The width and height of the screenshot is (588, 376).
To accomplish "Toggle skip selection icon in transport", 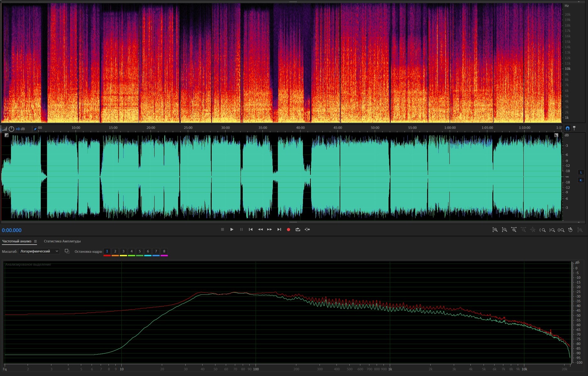I will pyautogui.click(x=307, y=230).
